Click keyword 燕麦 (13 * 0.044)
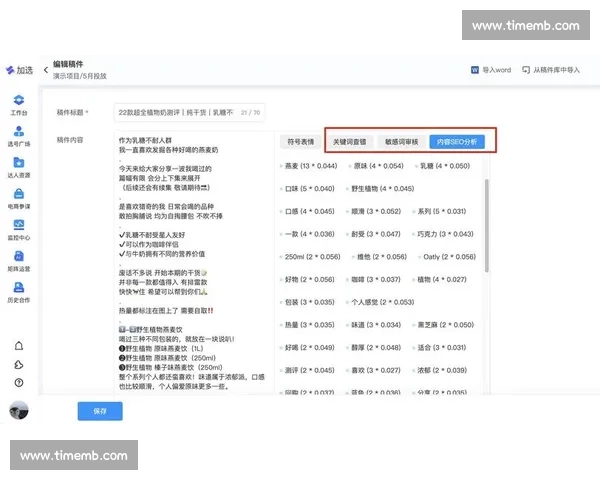This screenshot has width=600, height=480. point(311,166)
